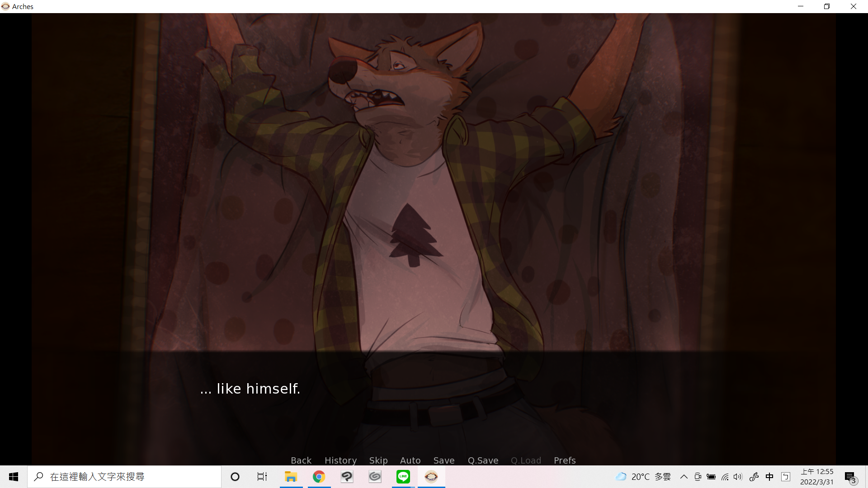Click the dialogue text '... like himself.'

tap(250, 389)
